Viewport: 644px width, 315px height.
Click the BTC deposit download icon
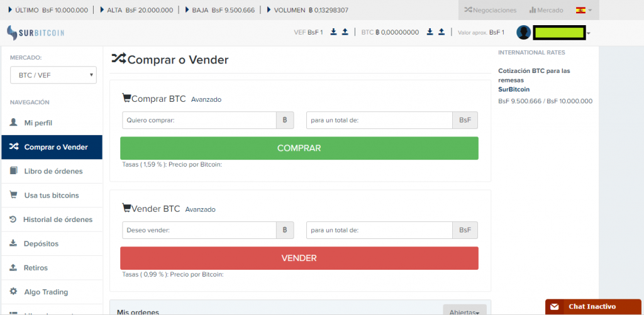(x=430, y=32)
